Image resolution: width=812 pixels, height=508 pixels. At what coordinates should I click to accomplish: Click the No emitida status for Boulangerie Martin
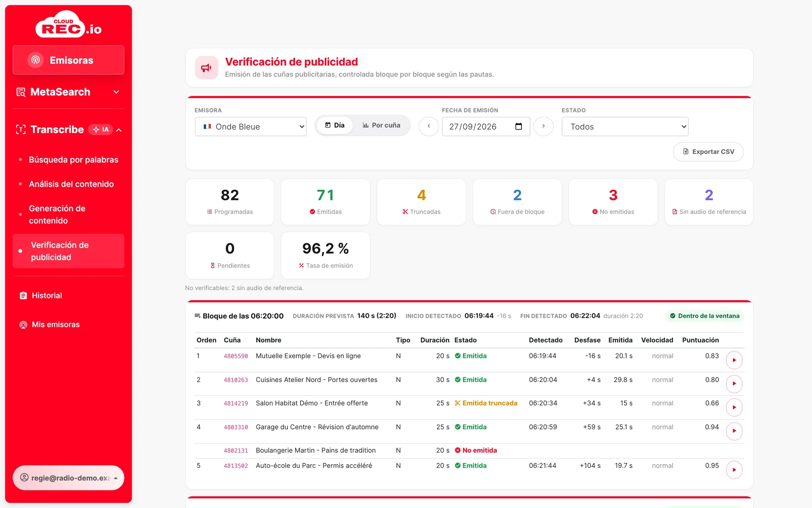[x=476, y=451]
